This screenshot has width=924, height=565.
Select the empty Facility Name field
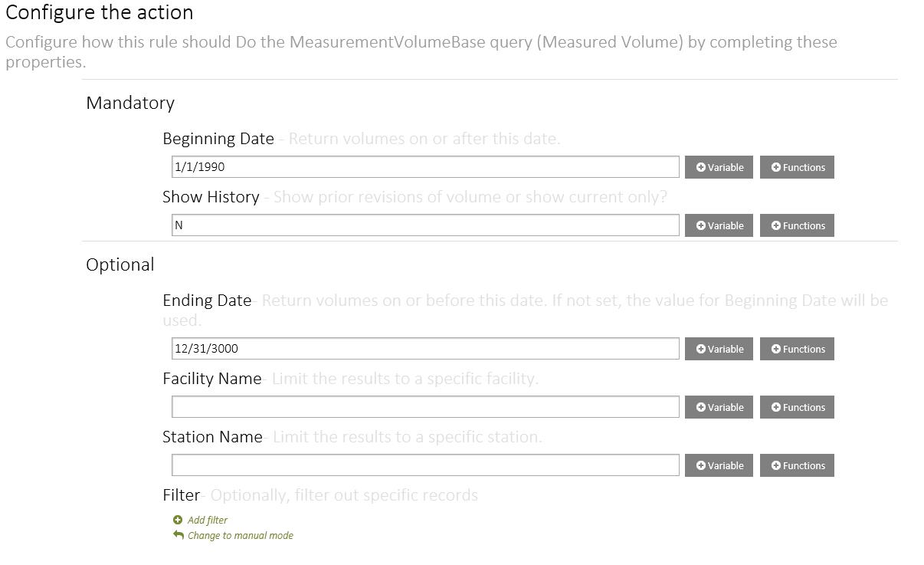425,407
